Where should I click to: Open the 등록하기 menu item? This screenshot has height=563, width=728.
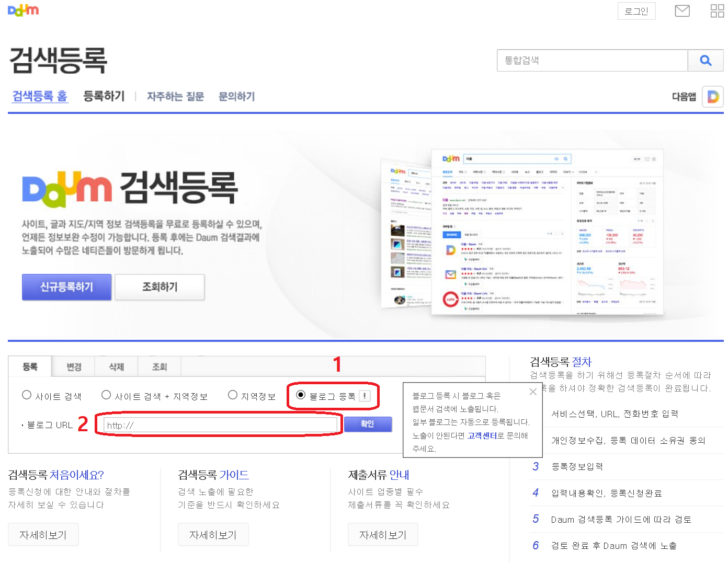104,96
